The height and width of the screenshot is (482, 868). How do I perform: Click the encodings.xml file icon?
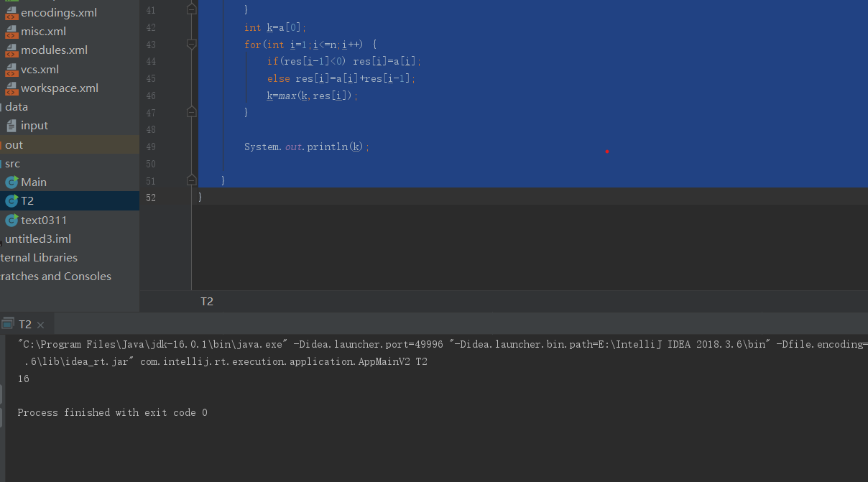(11, 12)
